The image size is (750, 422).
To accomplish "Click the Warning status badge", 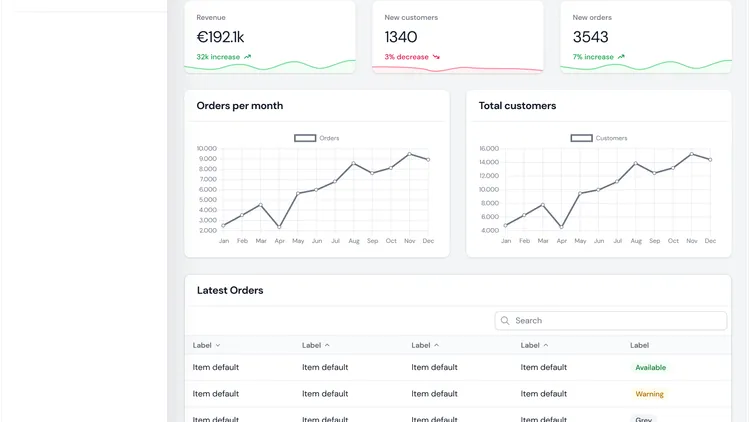I will (649, 394).
